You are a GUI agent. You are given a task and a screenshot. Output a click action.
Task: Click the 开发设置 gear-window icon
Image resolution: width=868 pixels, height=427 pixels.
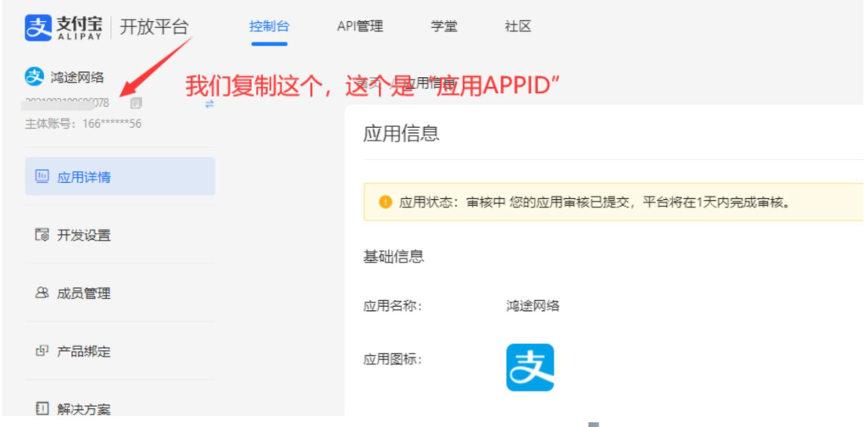42,235
